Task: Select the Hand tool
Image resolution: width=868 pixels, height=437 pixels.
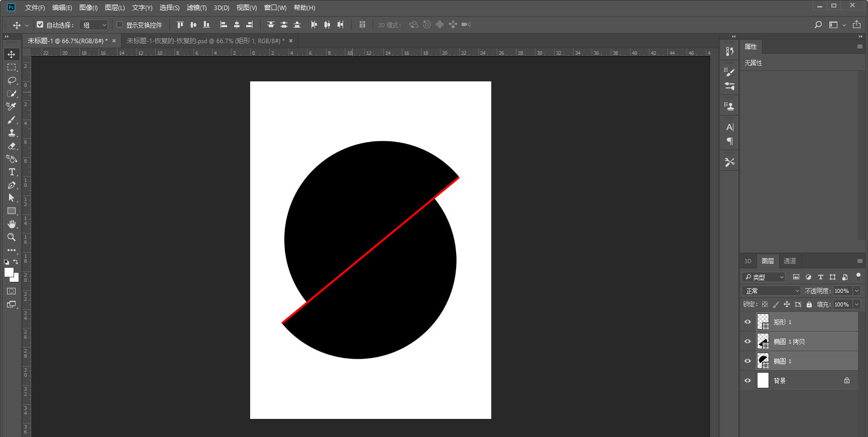Action: click(12, 224)
